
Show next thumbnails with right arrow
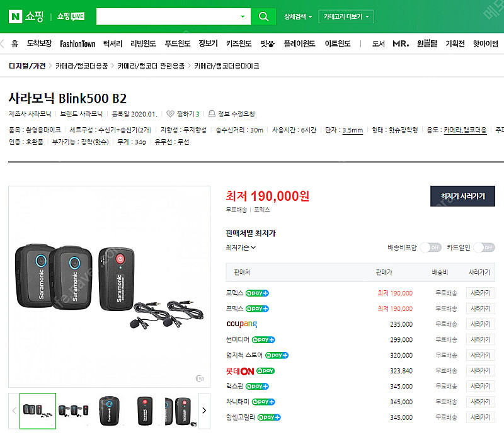[x=204, y=411]
